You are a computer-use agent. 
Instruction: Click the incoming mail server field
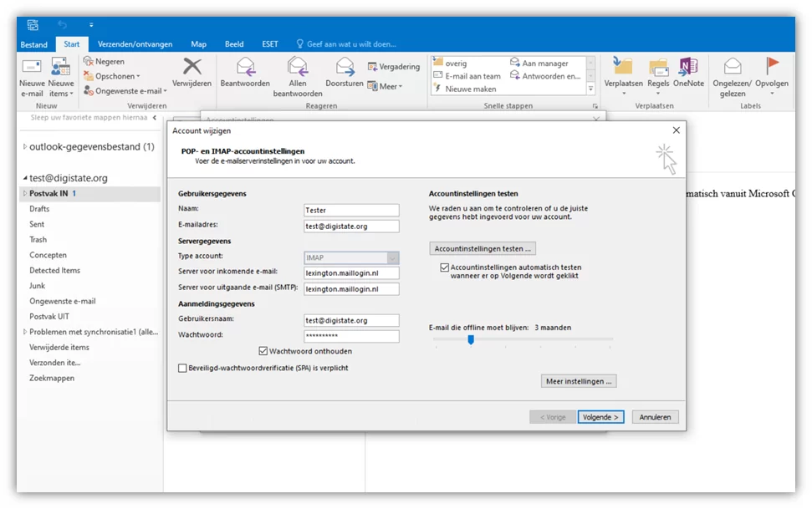pyautogui.click(x=351, y=272)
